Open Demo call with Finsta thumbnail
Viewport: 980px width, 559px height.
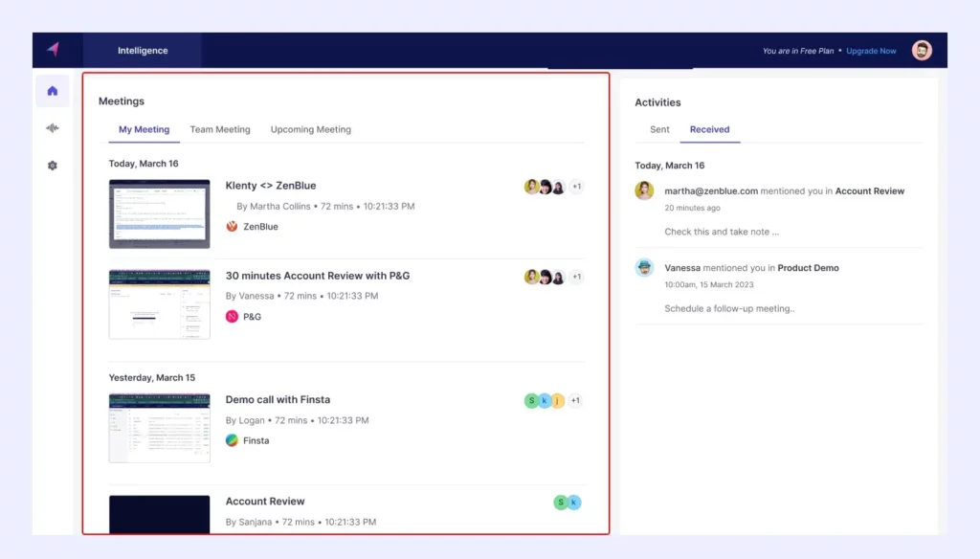pos(160,428)
